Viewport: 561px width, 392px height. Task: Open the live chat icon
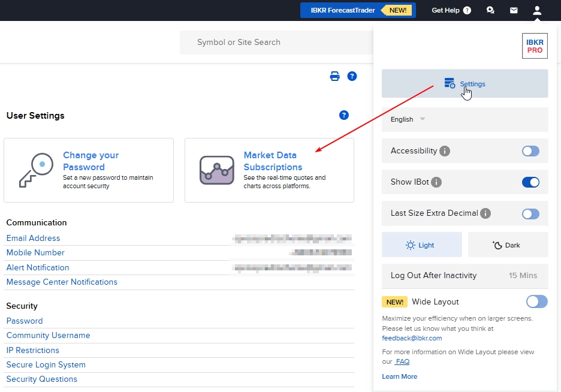click(490, 10)
